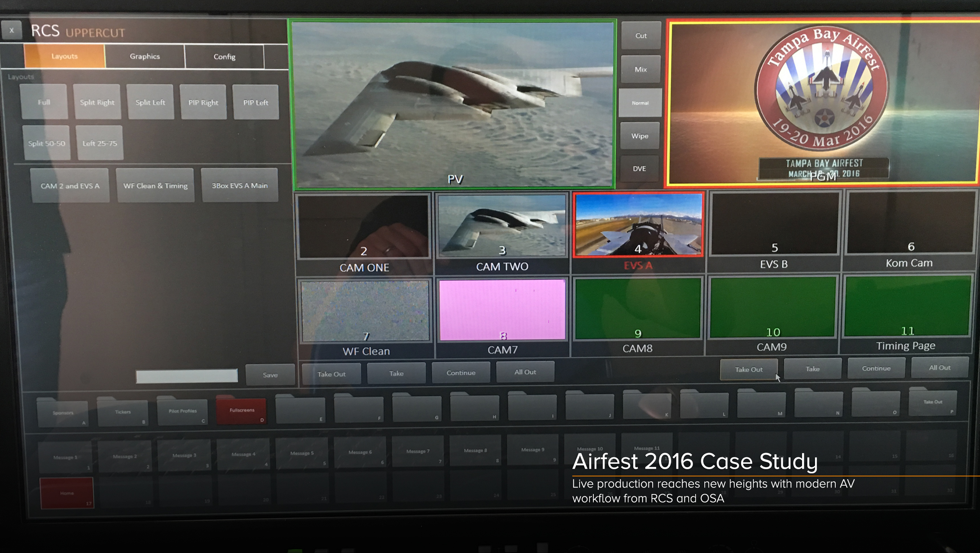Choose the Split 50-50 layout
This screenshot has height=553, width=980.
pos(46,143)
